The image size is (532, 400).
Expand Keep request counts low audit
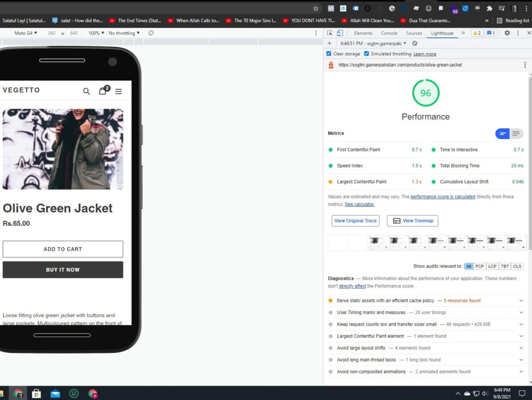click(x=426, y=324)
